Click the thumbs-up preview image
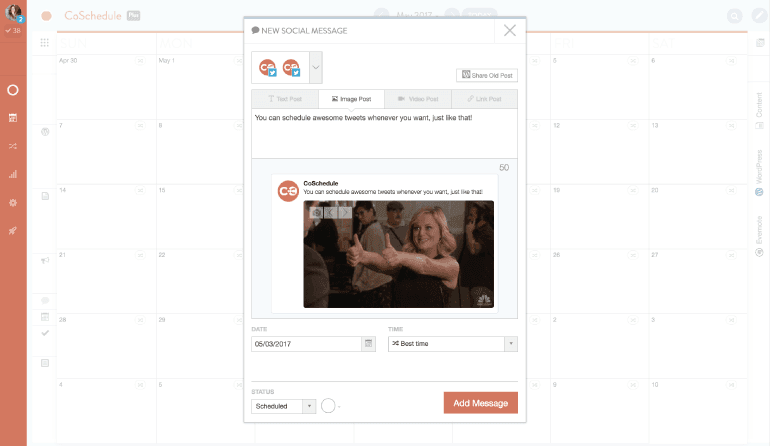This screenshot has width=770, height=446. 398,254
